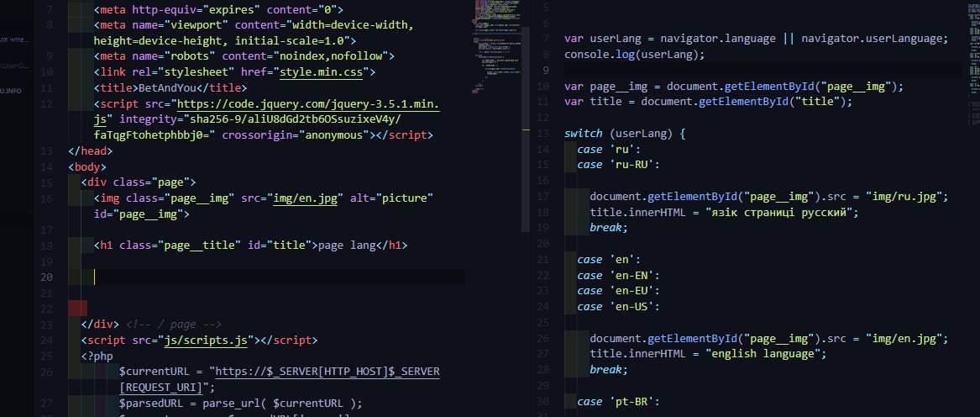Click the '<!-- / page -->' comment
The width and height of the screenshot is (980, 417).
[174, 325]
